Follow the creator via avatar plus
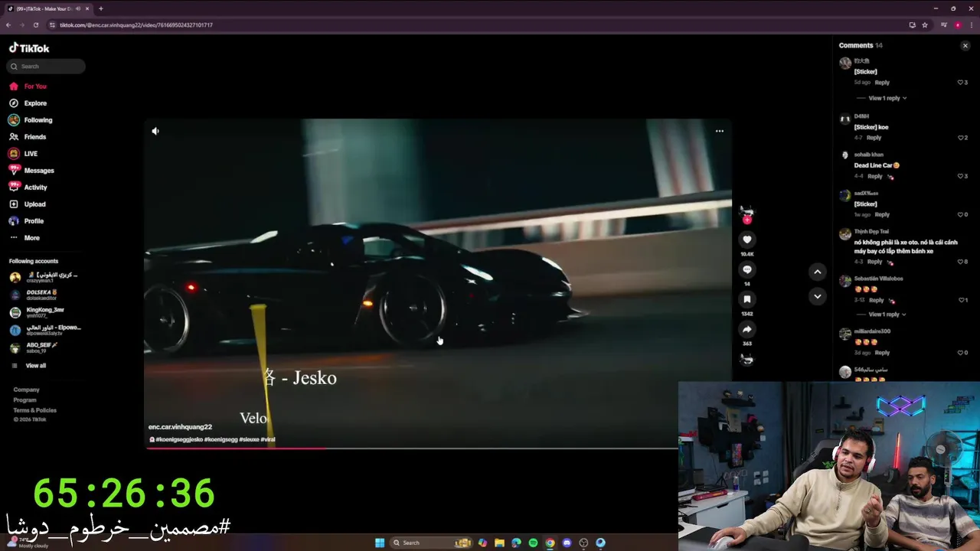This screenshot has width=980, height=551. tap(747, 220)
